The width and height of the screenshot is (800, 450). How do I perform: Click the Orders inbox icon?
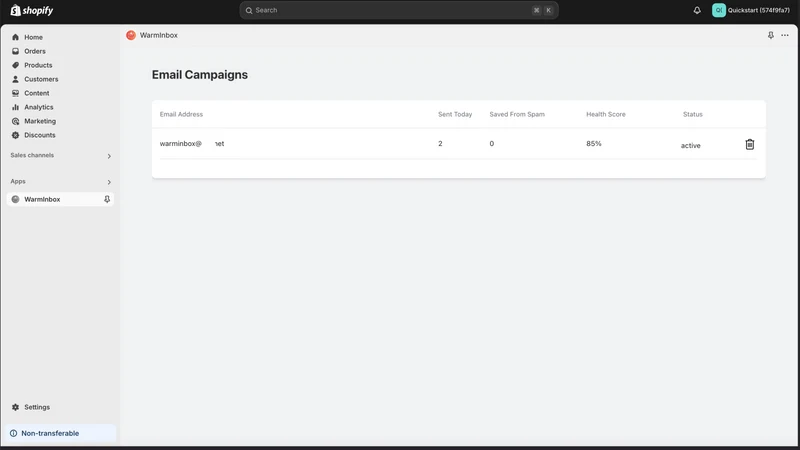[15, 51]
